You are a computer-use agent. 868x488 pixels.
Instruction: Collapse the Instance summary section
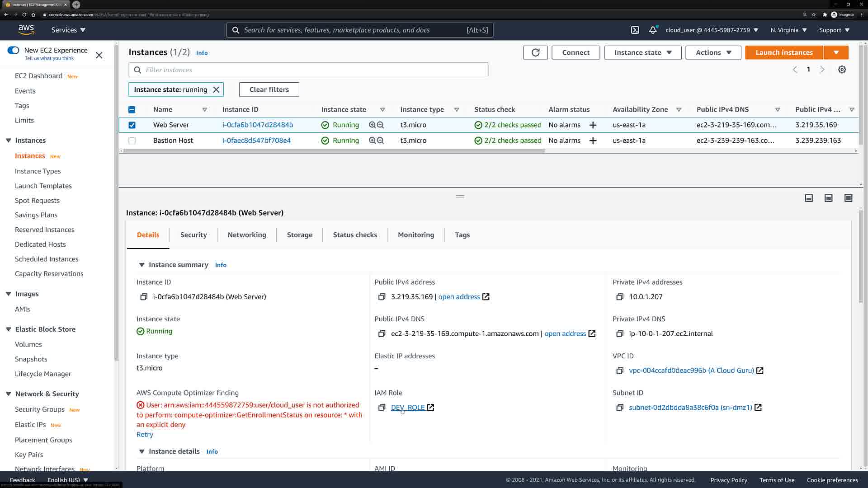pyautogui.click(x=142, y=265)
